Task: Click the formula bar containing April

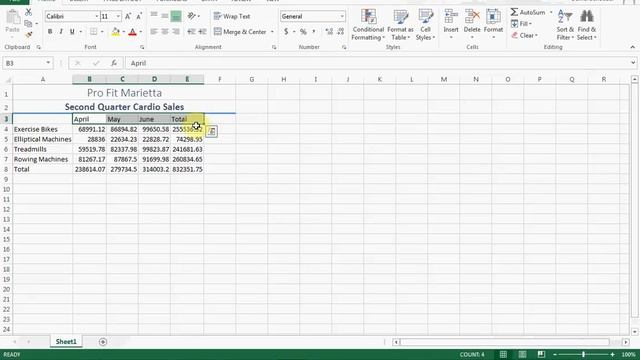Action: click(378, 63)
